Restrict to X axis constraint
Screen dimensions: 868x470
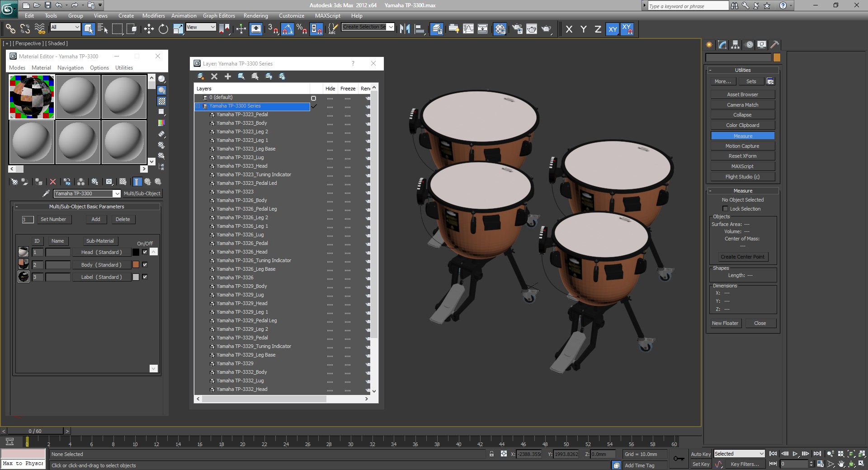[x=569, y=29]
